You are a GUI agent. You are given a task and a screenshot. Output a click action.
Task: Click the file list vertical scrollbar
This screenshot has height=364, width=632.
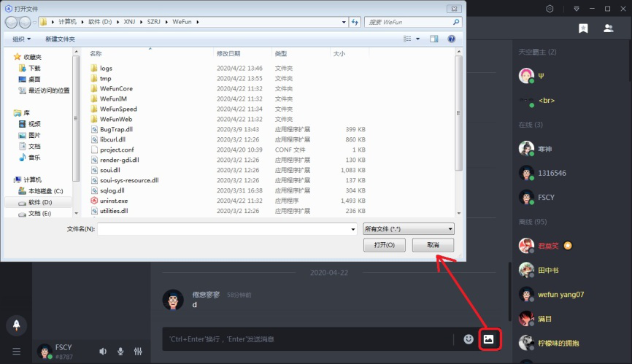(459, 113)
